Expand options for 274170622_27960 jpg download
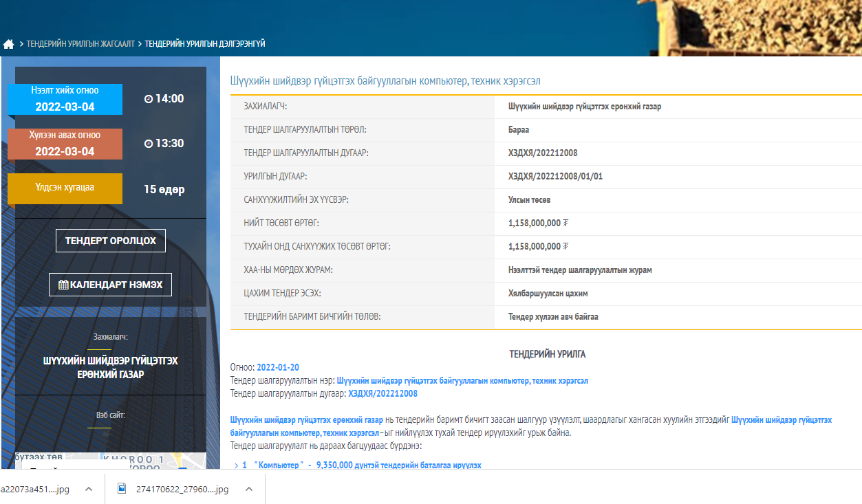The image size is (862, 504). [x=249, y=489]
